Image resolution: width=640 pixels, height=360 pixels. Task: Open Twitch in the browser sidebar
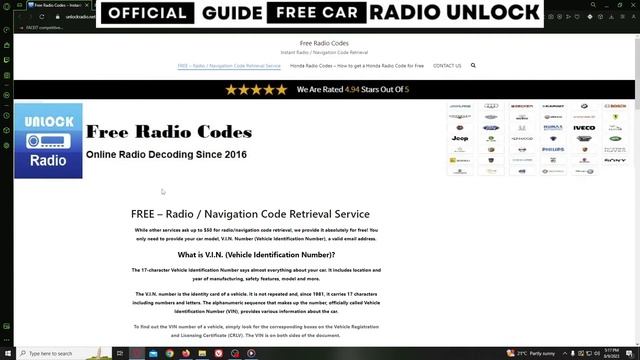[7, 60]
